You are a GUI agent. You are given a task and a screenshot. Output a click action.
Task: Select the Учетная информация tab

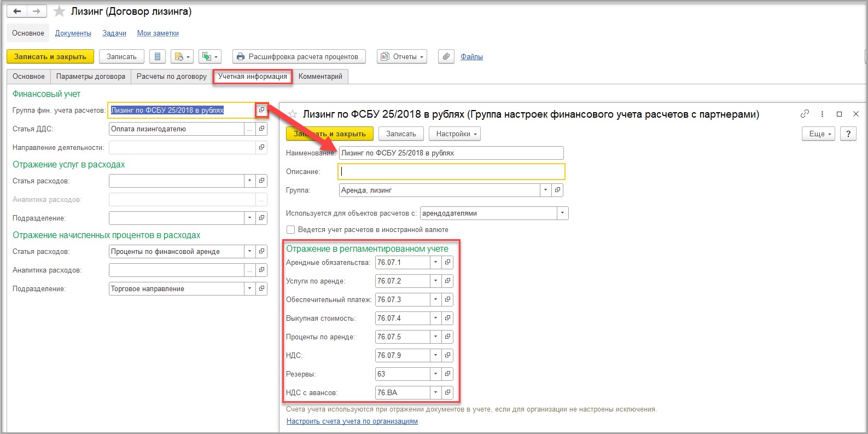(253, 76)
